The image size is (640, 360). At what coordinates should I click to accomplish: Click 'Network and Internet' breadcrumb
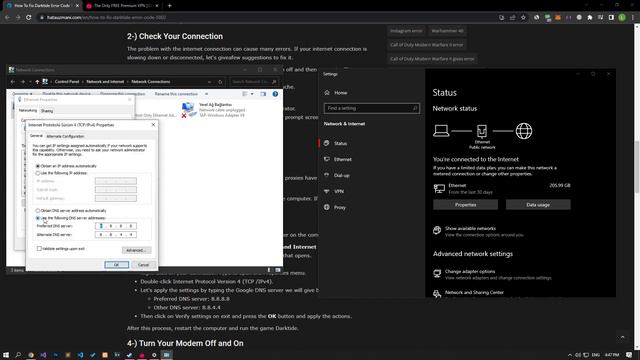click(105, 82)
